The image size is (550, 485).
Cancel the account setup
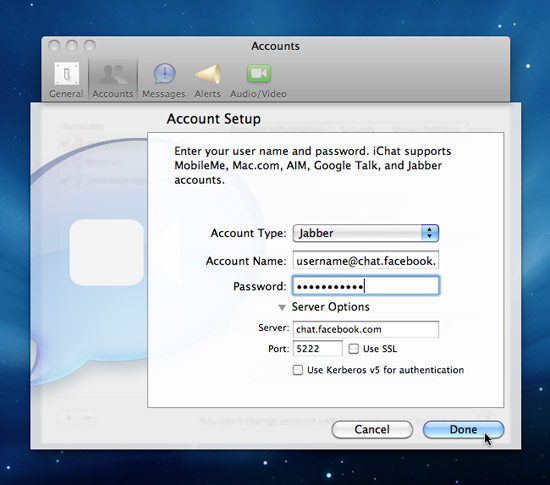(x=372, y=430)
